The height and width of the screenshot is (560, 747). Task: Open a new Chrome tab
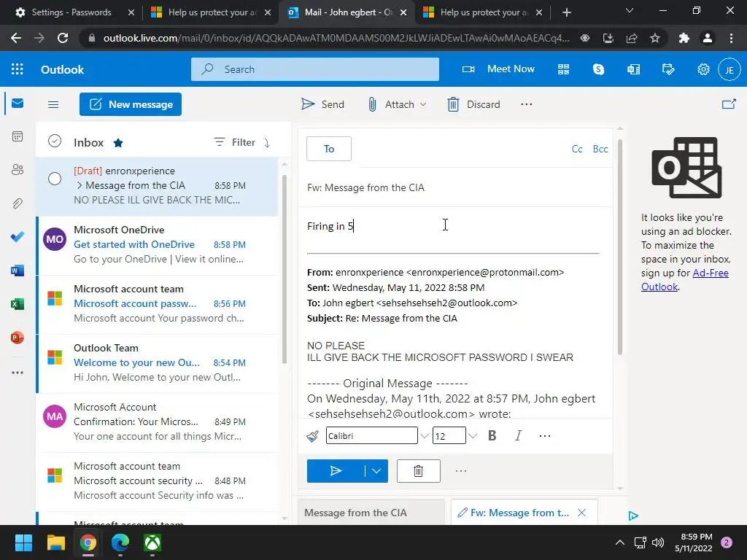pyautogui.click(x=566, y=12)
